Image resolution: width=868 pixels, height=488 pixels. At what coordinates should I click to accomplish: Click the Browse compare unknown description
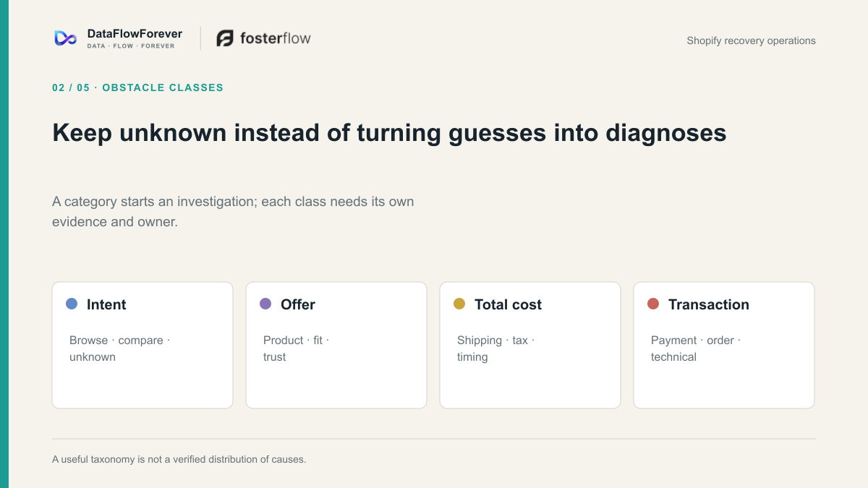coord(119,348)
